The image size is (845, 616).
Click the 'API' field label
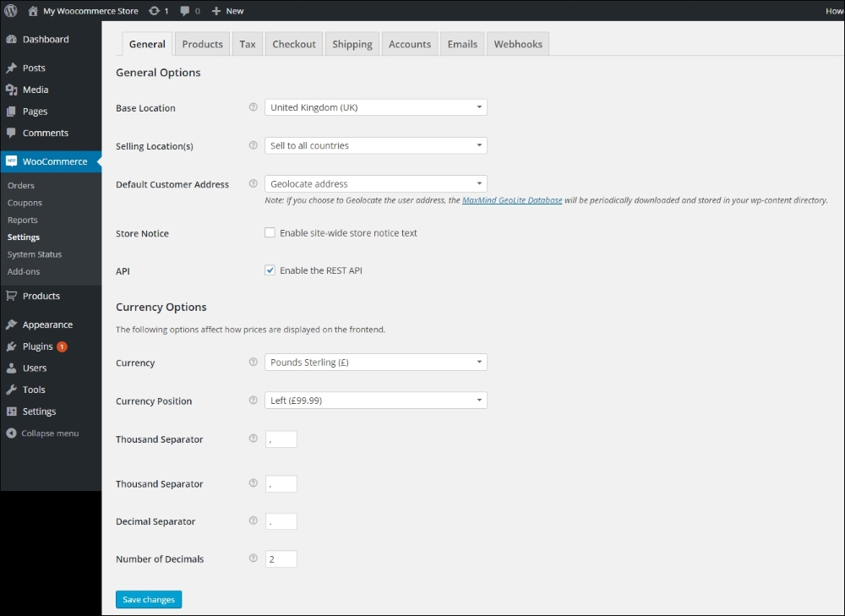coord(123,271)
